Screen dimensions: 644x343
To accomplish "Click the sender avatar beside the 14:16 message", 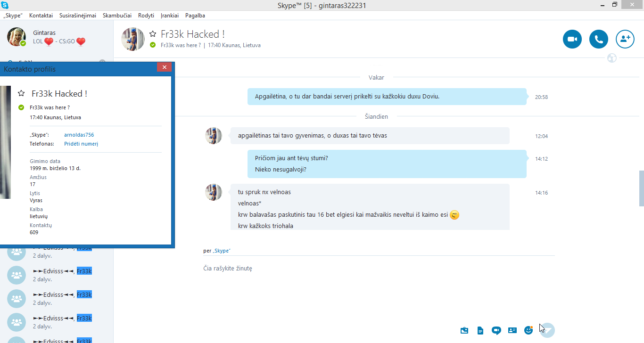I will [214, 192].
